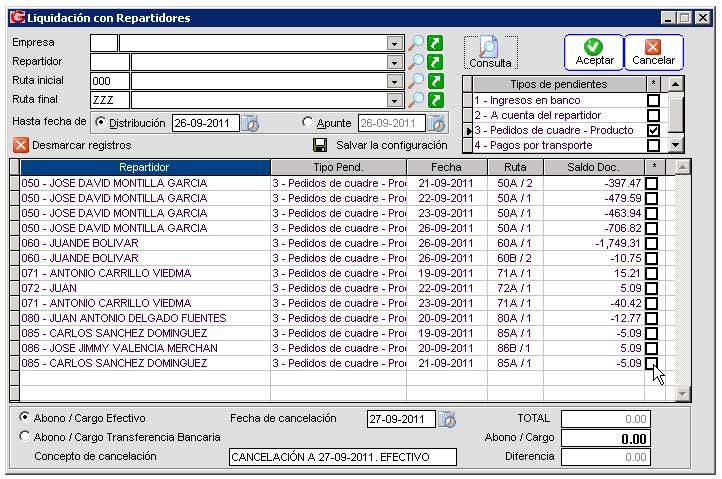Open the Ruta inicial dropdown list

pos(394,82)
